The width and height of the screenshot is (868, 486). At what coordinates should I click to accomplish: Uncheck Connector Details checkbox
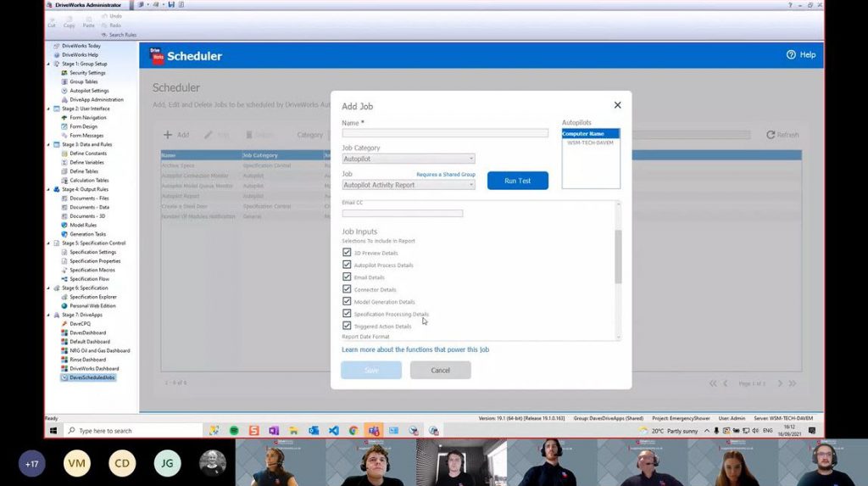[x=347, y=288]
